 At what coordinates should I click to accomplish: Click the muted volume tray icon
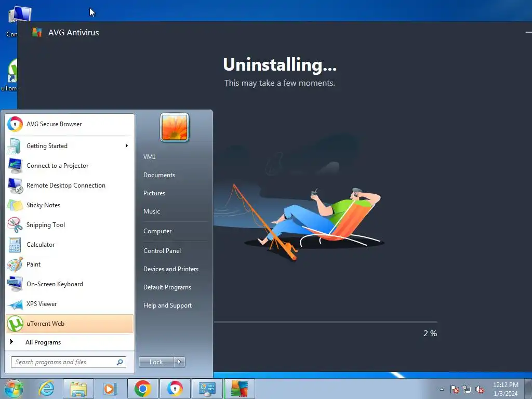[480, 389]
